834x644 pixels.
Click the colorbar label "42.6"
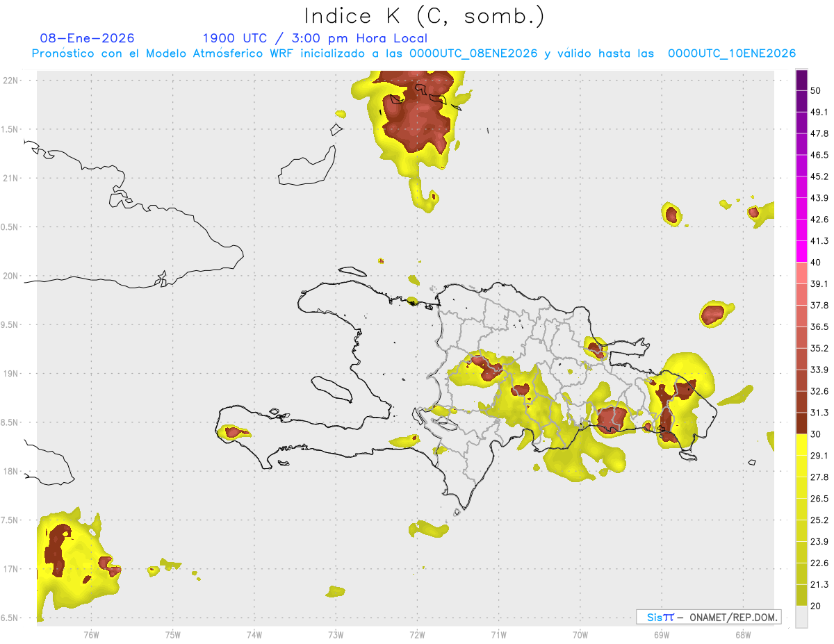(819, 220)
